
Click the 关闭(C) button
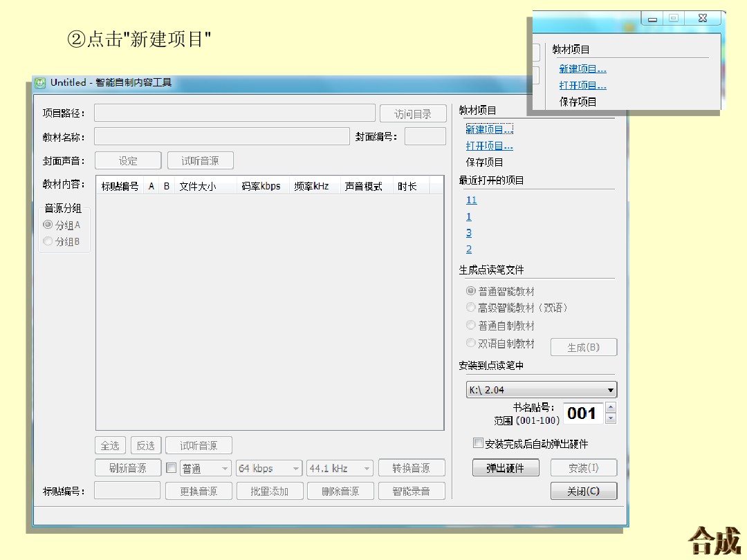point(583,491)
